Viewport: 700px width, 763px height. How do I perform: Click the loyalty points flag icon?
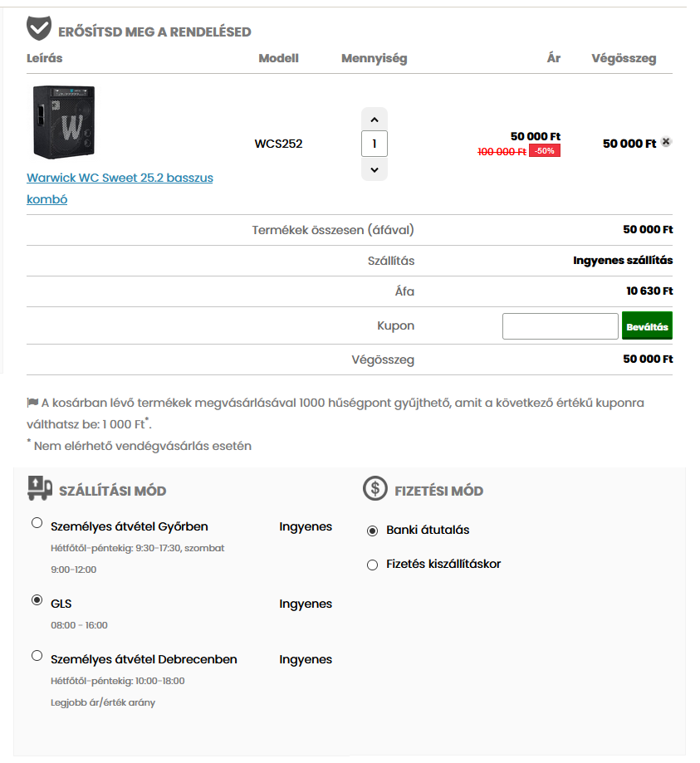pos(32,403)
